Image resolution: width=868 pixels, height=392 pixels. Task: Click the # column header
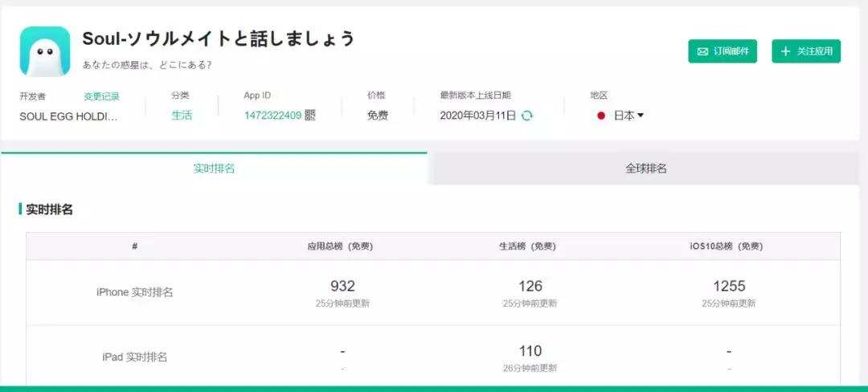coord(134,246)
